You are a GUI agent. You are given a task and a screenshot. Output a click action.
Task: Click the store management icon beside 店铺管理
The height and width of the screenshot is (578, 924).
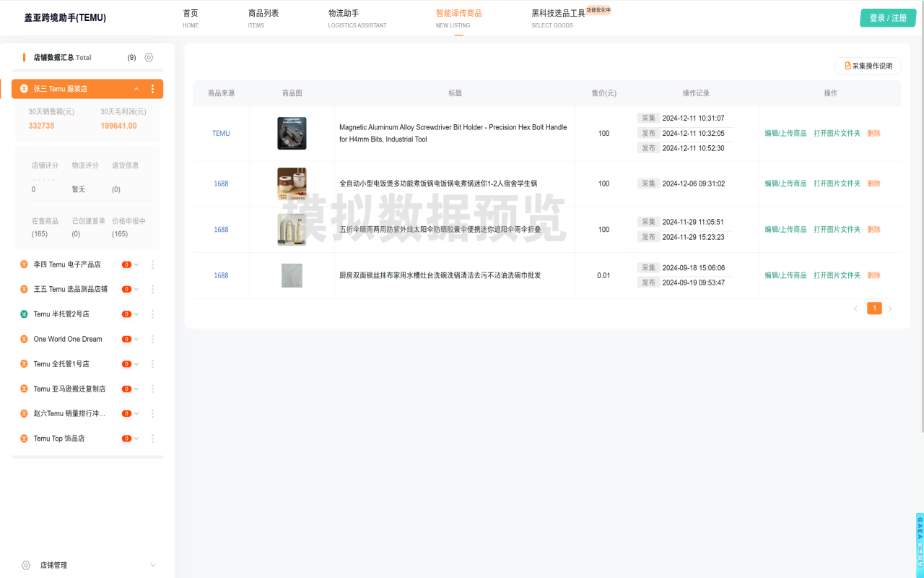click(27, 565)
